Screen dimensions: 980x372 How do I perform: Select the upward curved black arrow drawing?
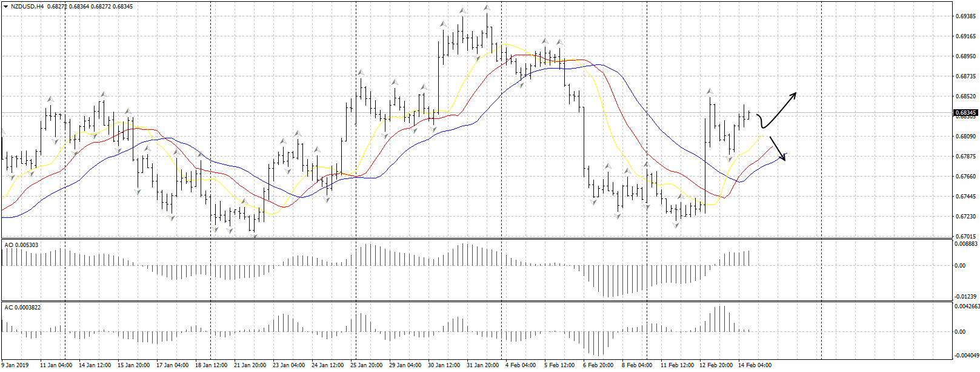click(x=780, y=108)
